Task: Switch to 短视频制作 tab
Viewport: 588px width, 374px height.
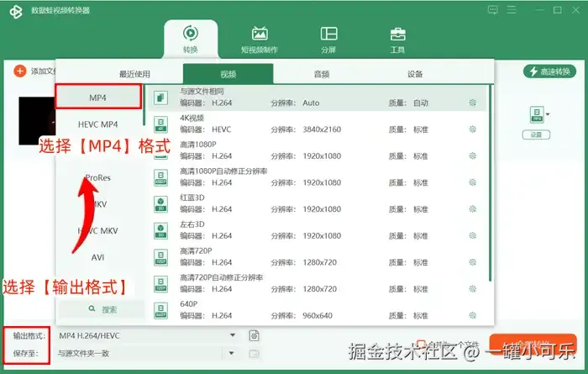Action: click(x=260, y=40)
